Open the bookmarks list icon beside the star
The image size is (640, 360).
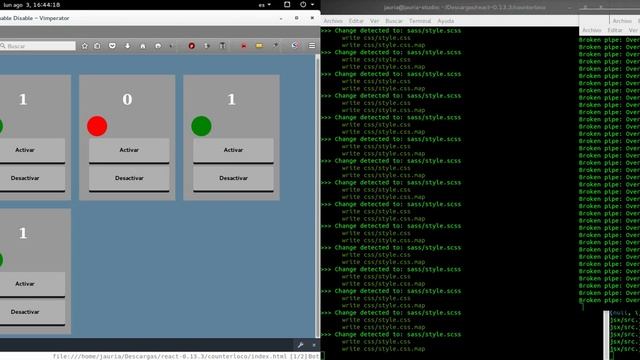click(x=97, y=46)
